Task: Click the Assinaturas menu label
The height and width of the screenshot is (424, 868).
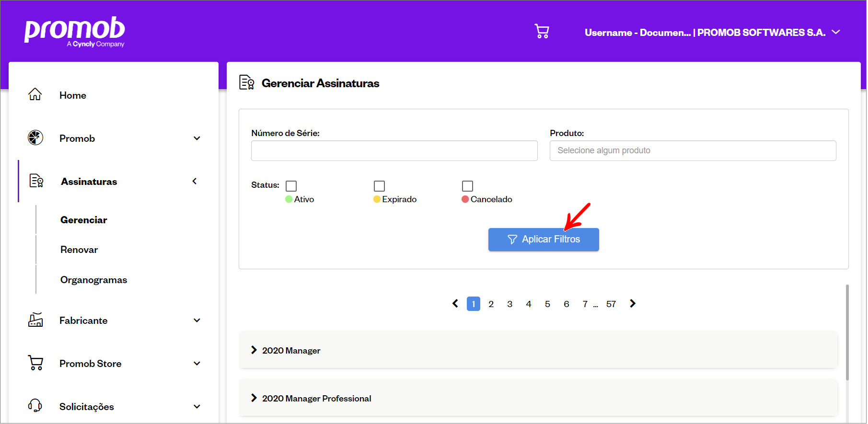Action: 89,182
